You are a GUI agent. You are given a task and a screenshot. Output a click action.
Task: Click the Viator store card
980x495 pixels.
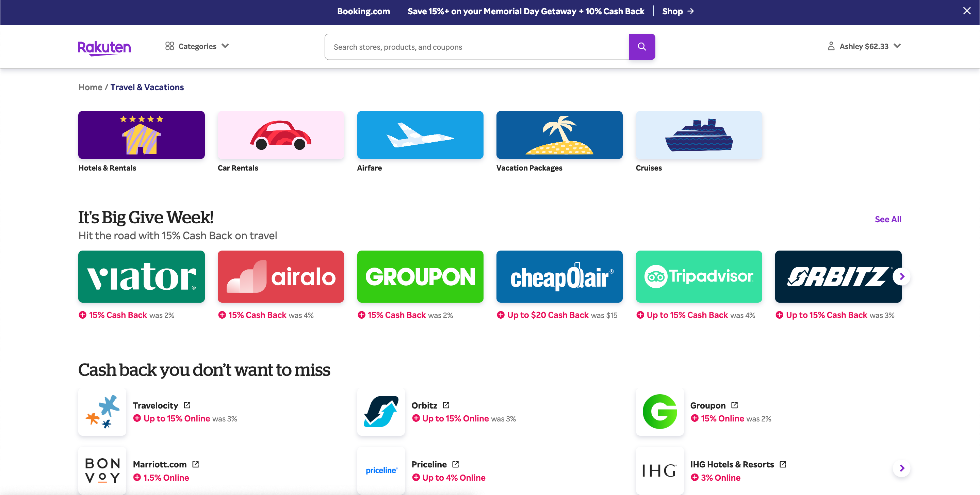pyautogui.click(x=141, y=276)
